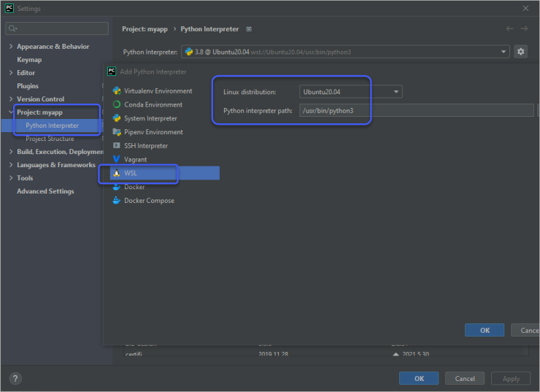Click the Docker whale icon

click(x=117, y=187)
